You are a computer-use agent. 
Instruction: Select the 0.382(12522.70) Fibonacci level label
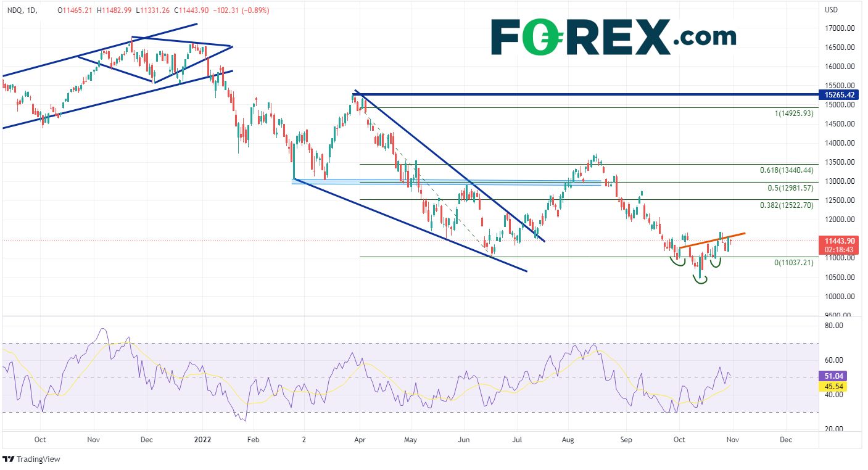pos(787,205)
